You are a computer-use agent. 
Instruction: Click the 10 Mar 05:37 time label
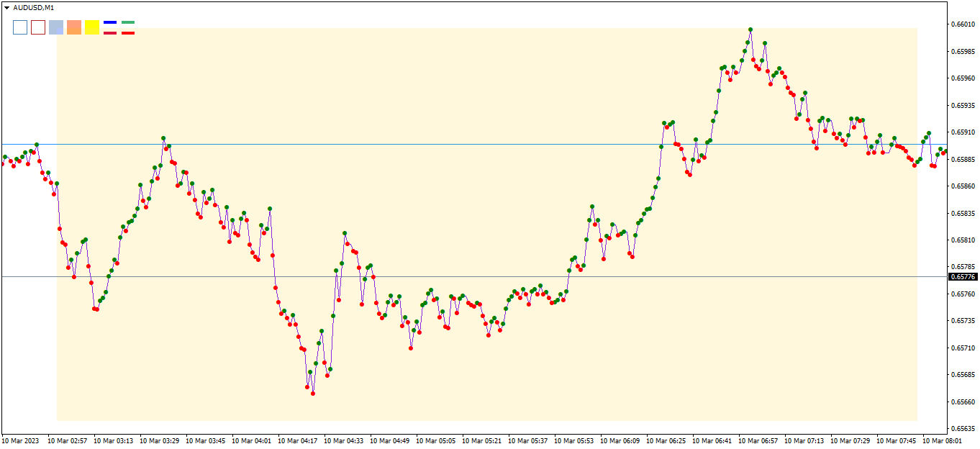click(528, 440)
